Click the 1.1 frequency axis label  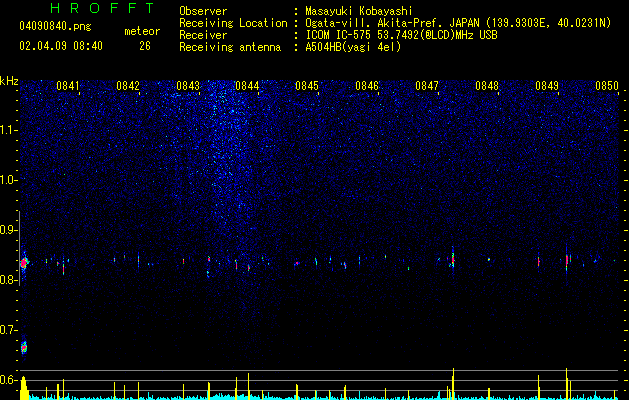click(x=9, y=130)
